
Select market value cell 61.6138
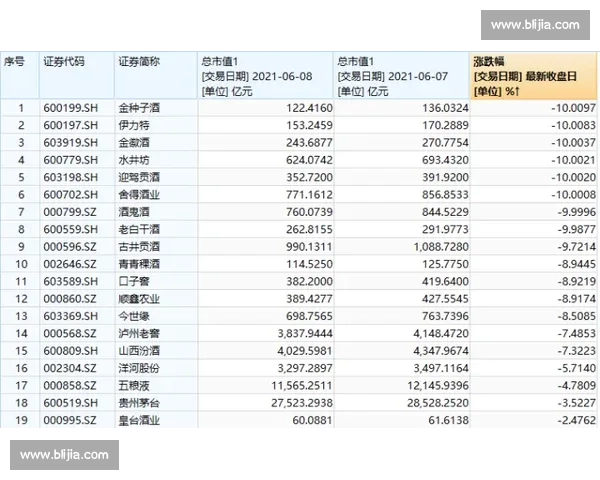(448, 420)
